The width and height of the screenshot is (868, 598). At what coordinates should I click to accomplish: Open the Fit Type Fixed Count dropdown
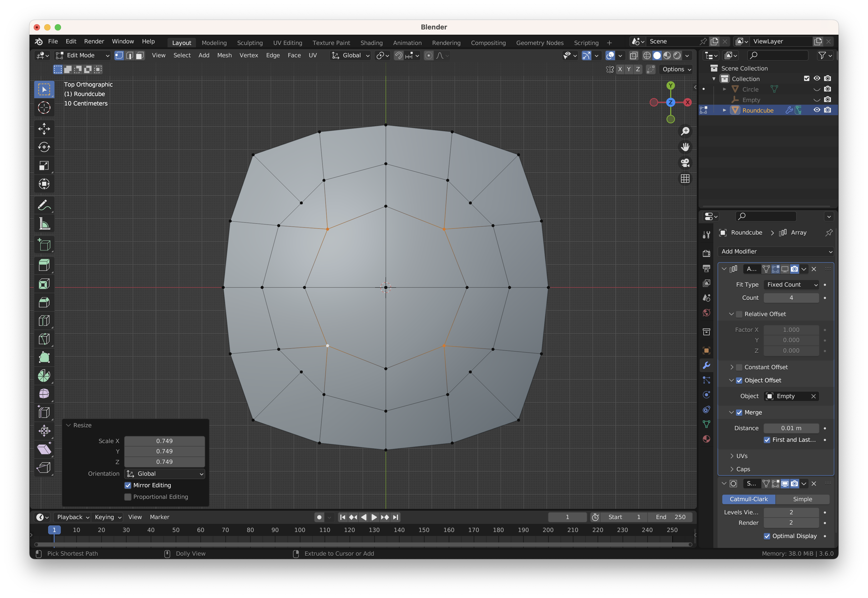coord(791,285)
